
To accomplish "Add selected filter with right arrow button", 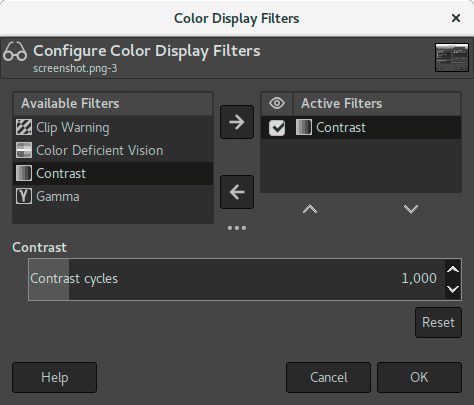I will click(237, 122).
